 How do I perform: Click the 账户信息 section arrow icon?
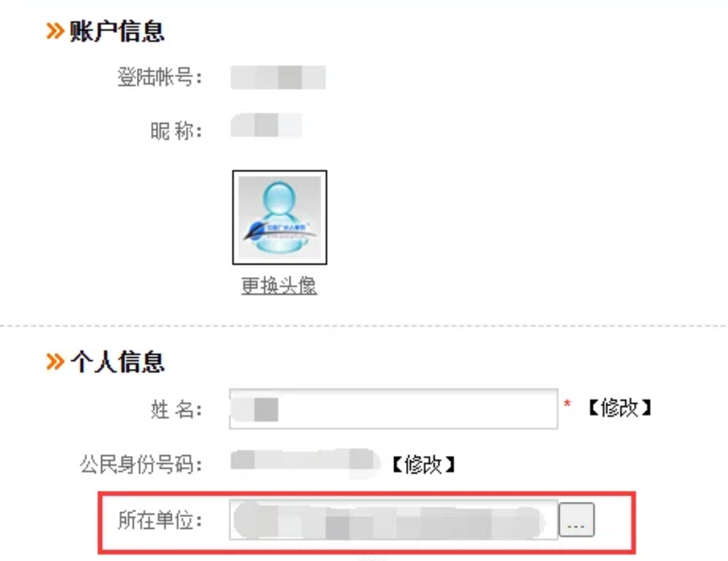[x=55, y=29]
